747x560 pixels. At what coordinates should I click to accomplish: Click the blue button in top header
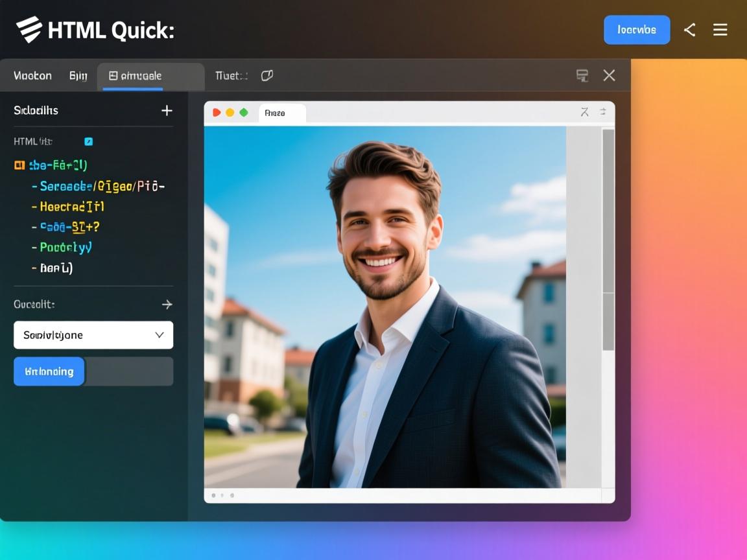(x=636, y=30)
